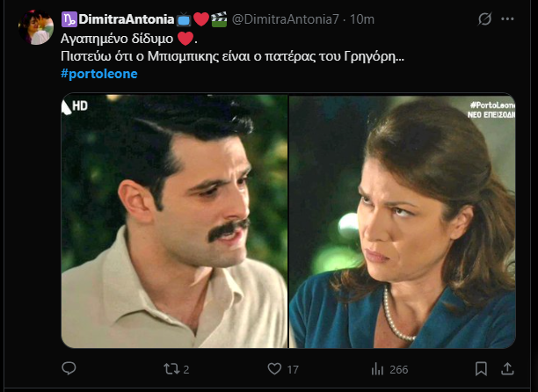Bookmark this post

(481, 368)
